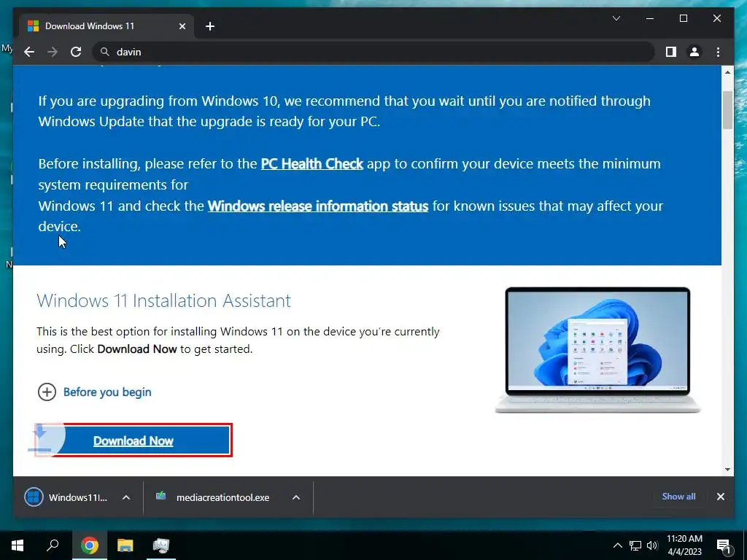Expand options for Windows11 installer download

(x=126, y=497)
